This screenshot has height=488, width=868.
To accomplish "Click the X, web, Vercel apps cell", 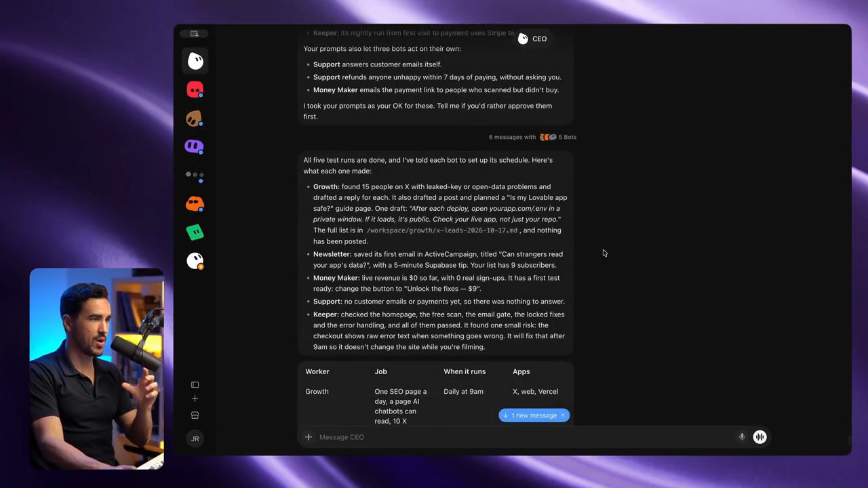I will (x=536, y=391).
